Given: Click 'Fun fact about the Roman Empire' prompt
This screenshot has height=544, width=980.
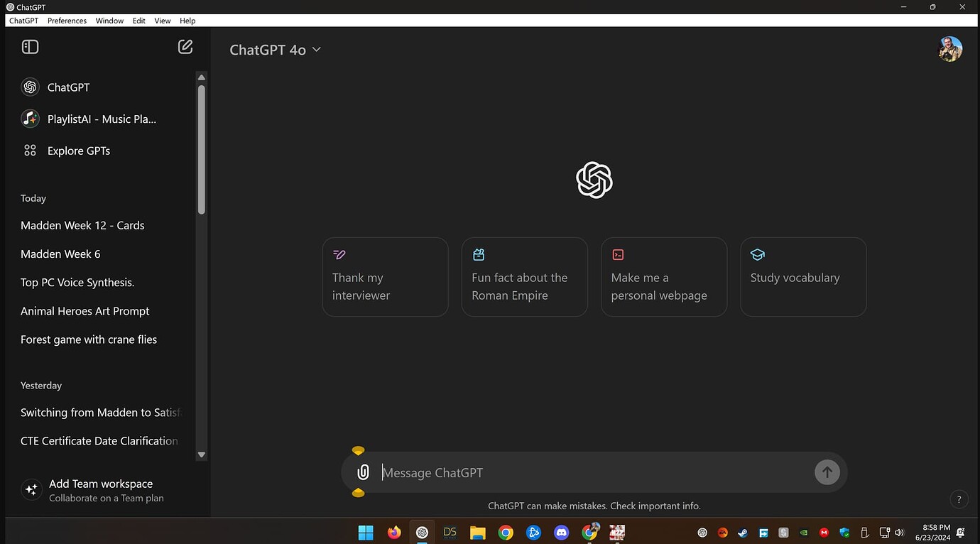Looking at the screenshot, I should coord(524,277).
